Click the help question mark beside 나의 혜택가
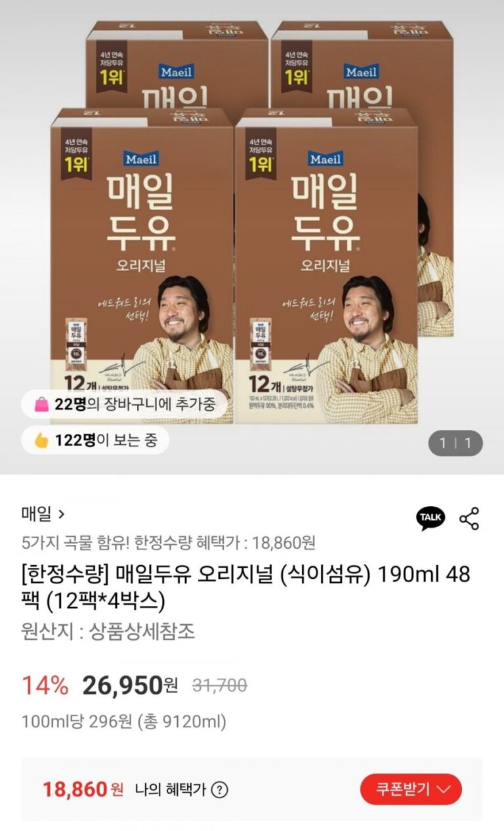Screen dimensions: 504x831 (x=220, y=790)
